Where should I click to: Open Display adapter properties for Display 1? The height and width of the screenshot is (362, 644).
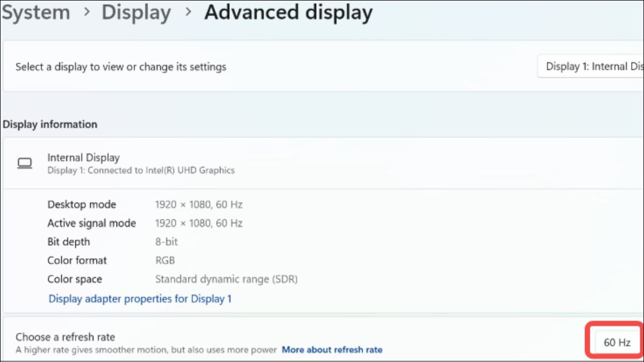pyautogui.click(x=140, y=299)
